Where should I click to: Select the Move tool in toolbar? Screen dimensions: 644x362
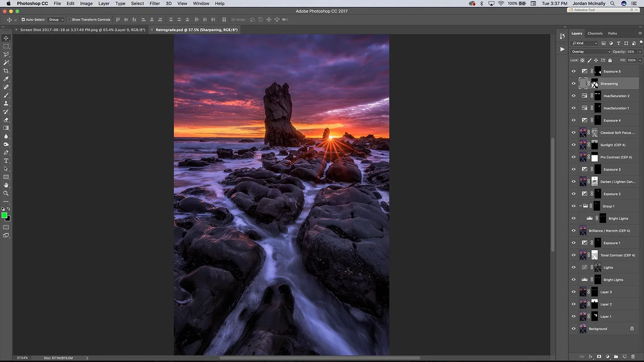point(6,38)
